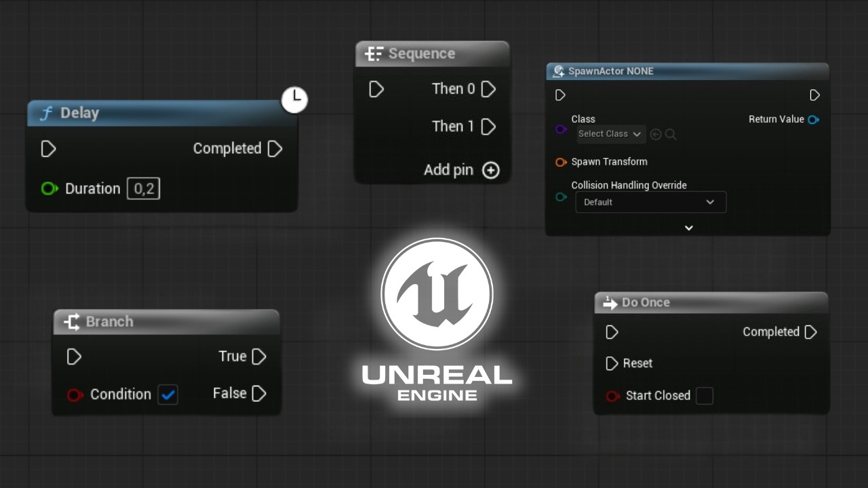The height and width of the screenshot is (488, 868).
Task: Click the Do Once Completed output pin
Action: [810, 332]
